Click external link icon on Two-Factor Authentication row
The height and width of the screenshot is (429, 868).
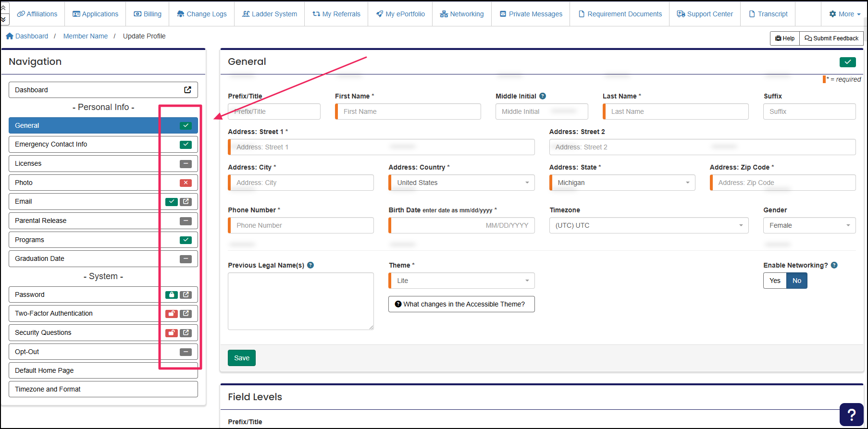[186, 314]
